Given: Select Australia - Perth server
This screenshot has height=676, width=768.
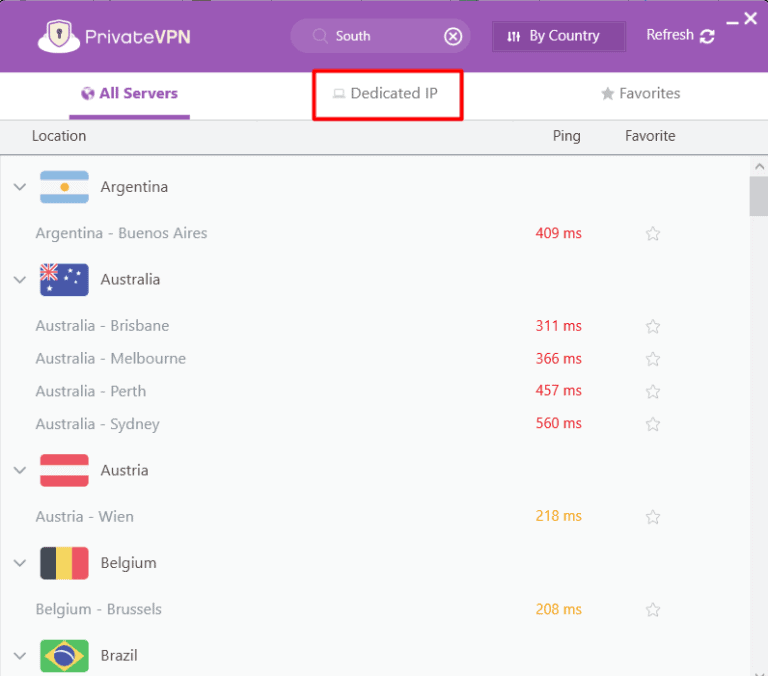Looking at the screenshot, I should point(91,391).
